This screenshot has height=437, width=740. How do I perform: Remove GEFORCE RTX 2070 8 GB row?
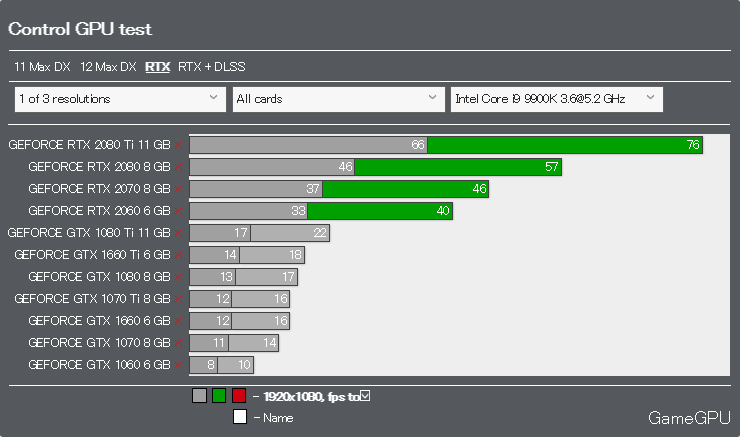178,189
